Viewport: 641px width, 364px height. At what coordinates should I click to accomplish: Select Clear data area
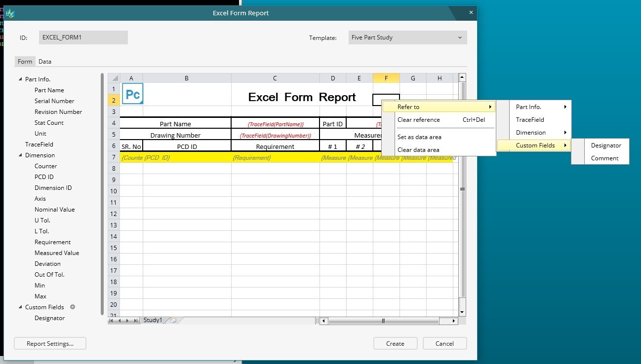439,149
